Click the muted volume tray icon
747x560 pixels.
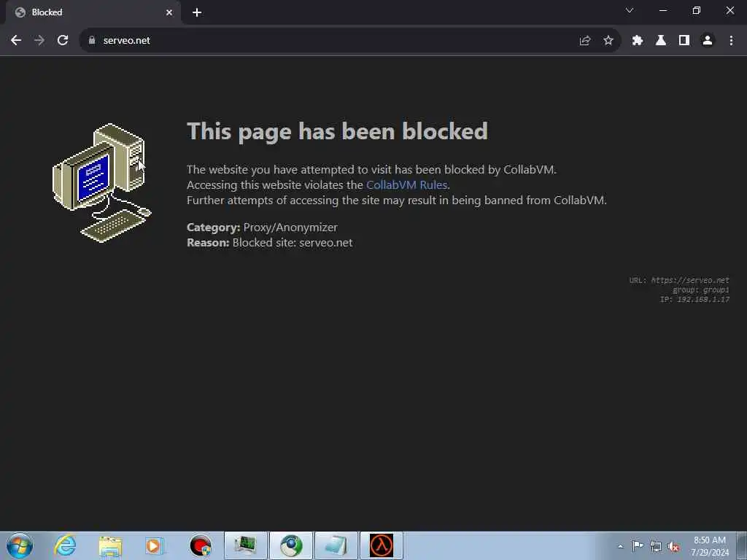pos(673,546)
